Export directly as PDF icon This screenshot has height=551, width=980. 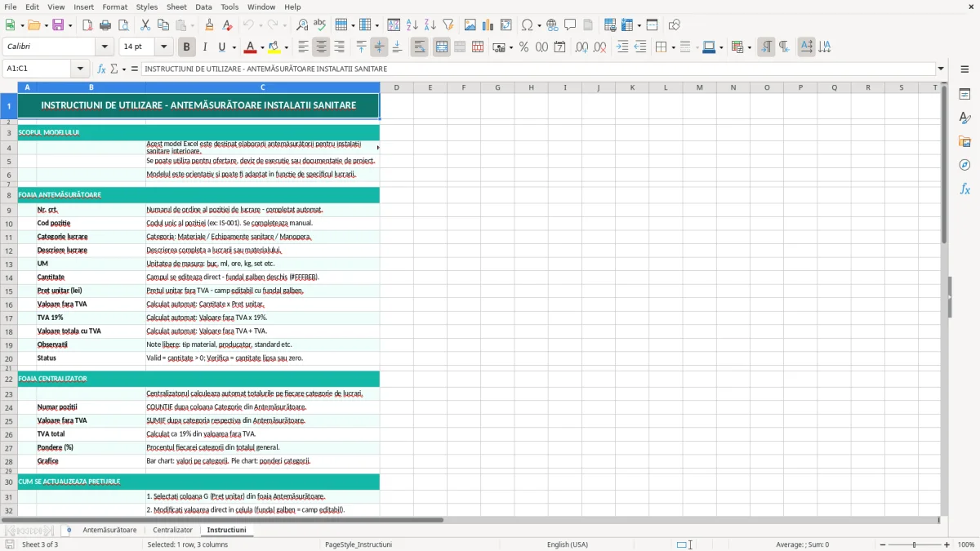[x=87, y=25]
